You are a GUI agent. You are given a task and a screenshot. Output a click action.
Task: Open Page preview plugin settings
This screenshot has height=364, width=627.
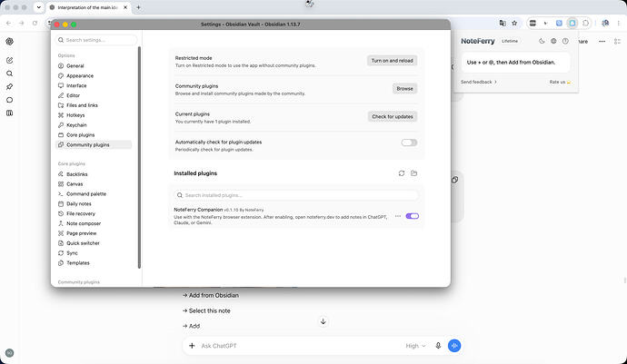click(x=82, y=233)
